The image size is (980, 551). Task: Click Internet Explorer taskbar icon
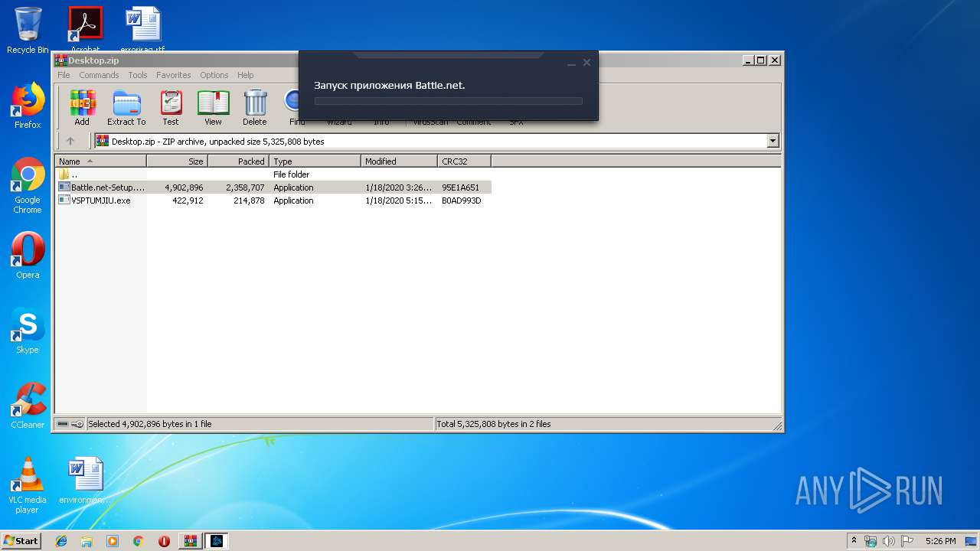(61, 541)
